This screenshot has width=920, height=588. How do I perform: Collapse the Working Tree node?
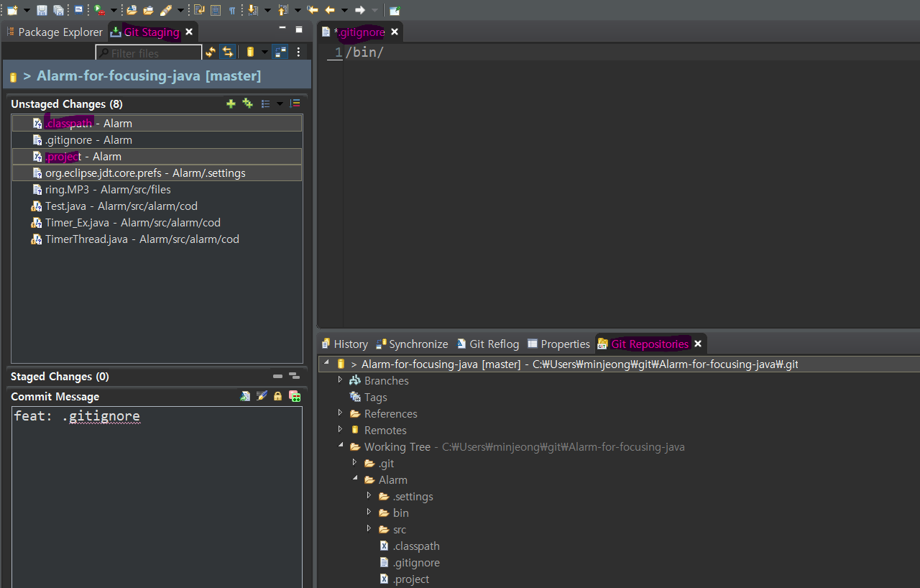[341, 446]
